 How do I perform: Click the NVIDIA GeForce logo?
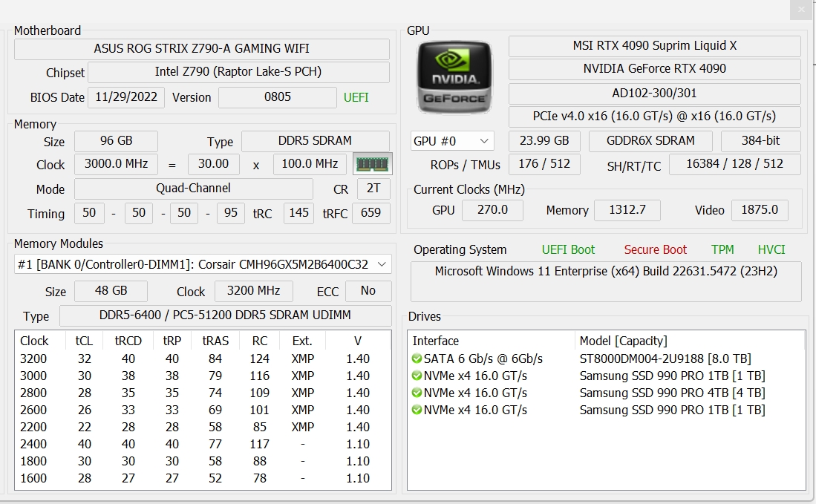pos(454,77)
